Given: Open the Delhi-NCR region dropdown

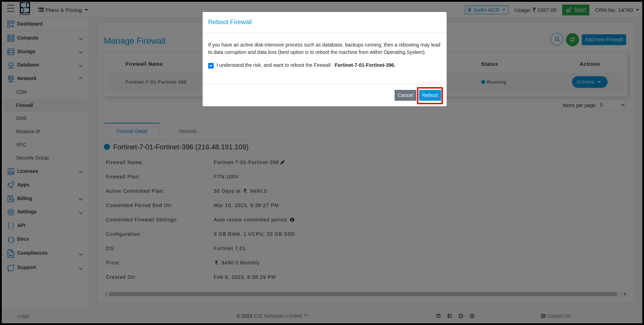Looking at the screenshot, I should coord(487,10).
